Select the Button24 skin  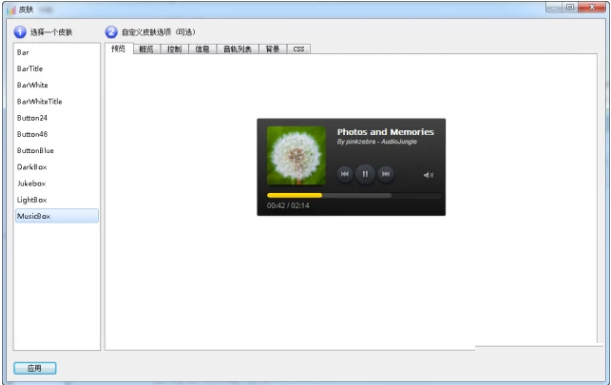pos(57,118)
